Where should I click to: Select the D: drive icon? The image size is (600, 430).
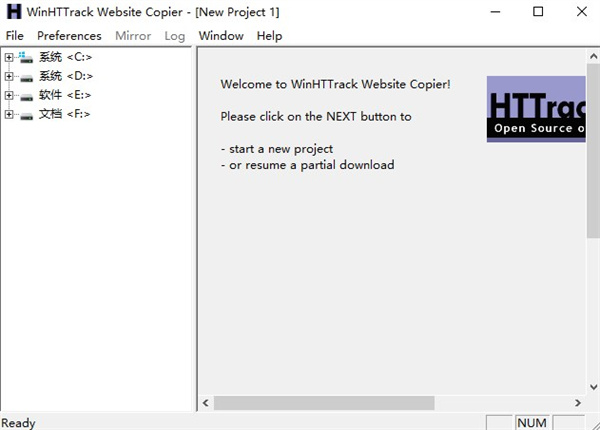click(x=26, y=78)
